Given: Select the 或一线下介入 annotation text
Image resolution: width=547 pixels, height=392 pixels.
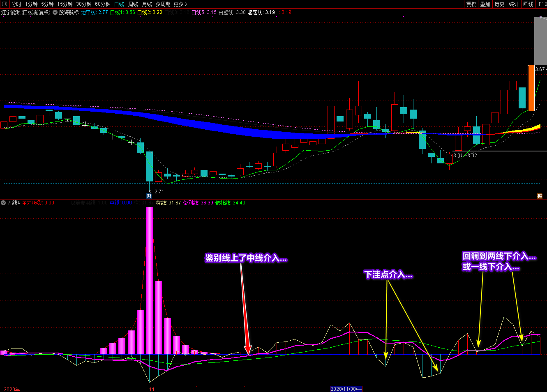Looking at the screenshot, I should click(491, 267).
